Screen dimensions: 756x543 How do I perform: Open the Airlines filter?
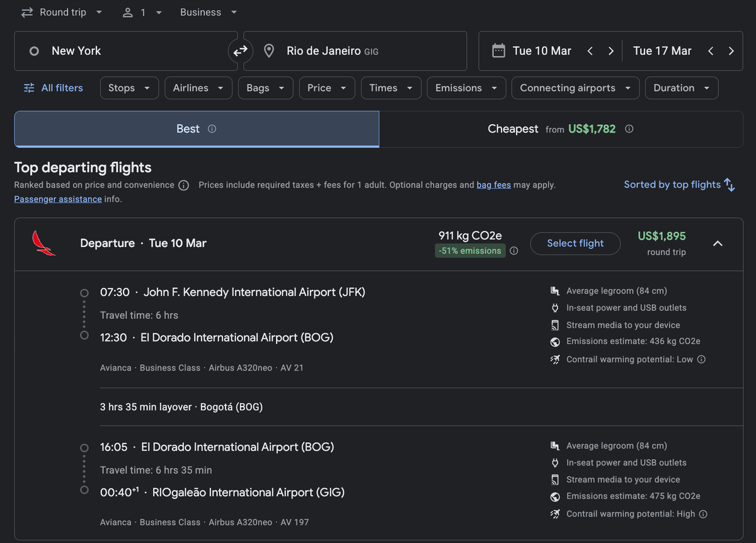click(198, 88)
